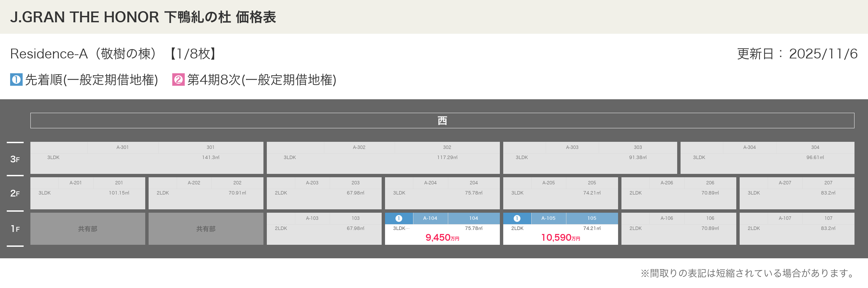Click the blue number 1 legend icon
This screenshot has height=288, width=868.
(x=16, y=80)
